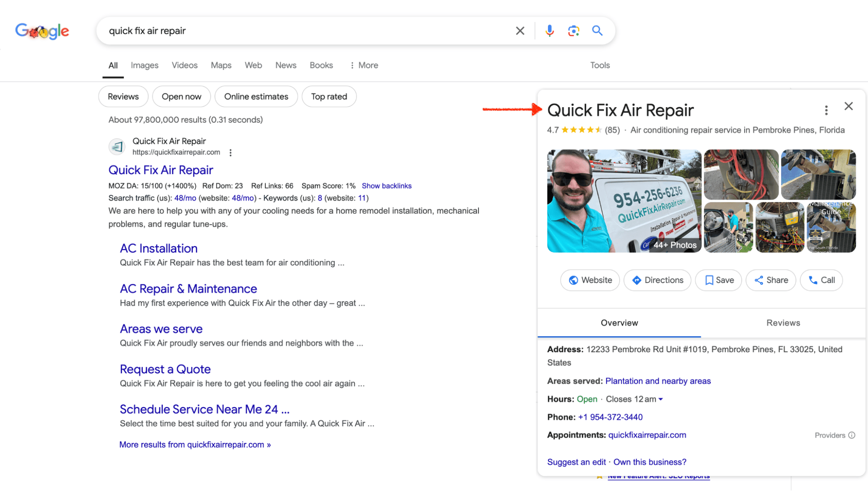Clear the search query using the X icon
This screenshot has width=868, height=491.
[519, 30]
